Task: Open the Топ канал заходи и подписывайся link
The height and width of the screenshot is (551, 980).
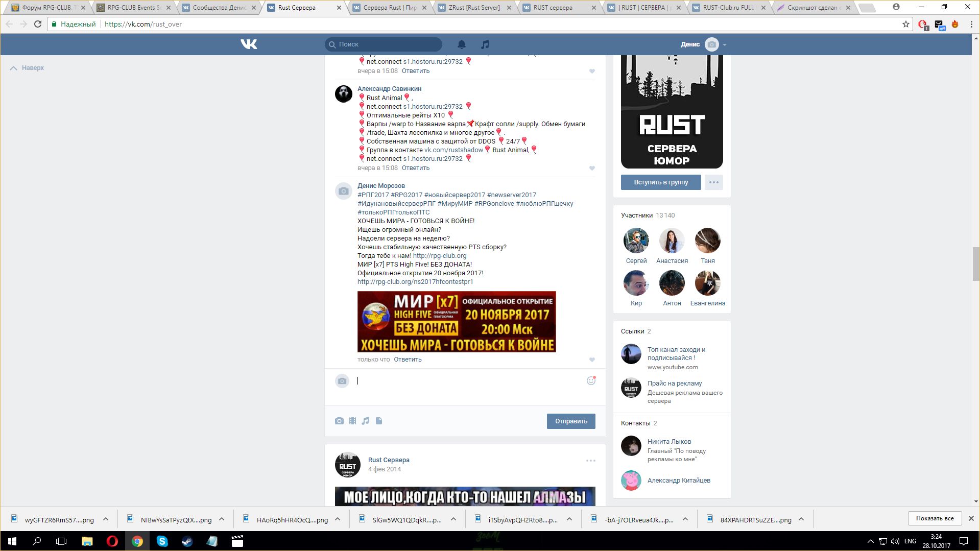Action: click(676, 354)
